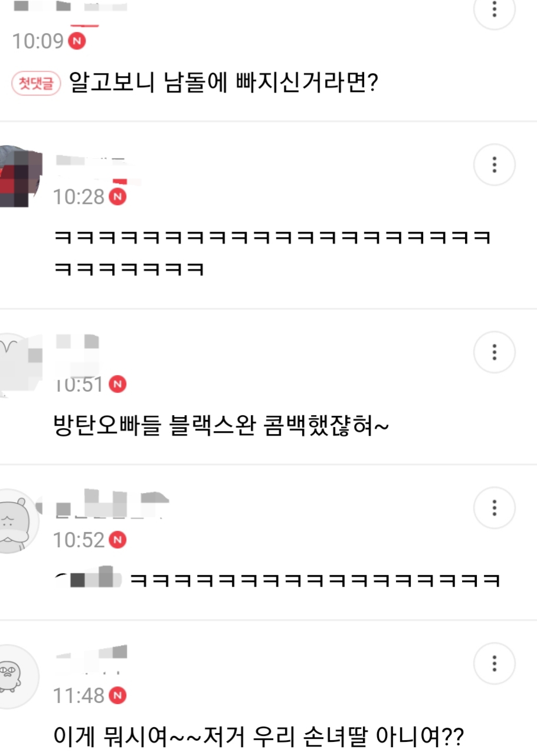Open three-dot menu on 10:52 comment

tap(495, 508)
